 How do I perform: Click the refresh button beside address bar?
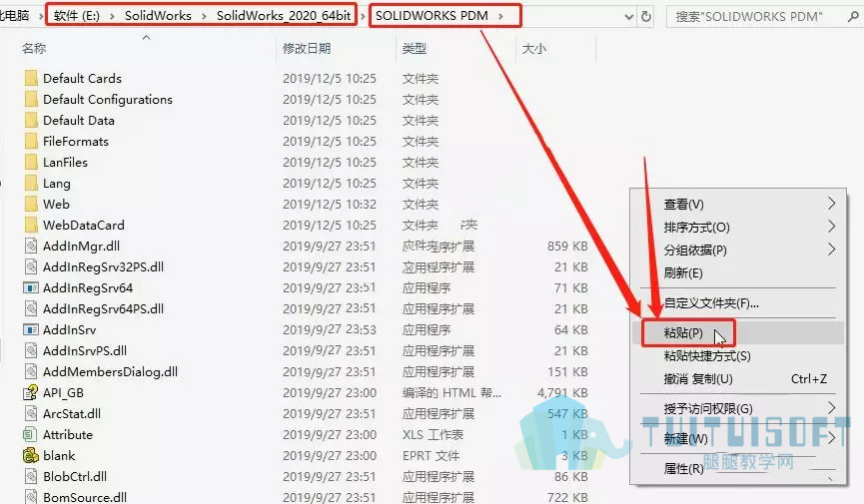pyautogui.click(x=646, y=17)
